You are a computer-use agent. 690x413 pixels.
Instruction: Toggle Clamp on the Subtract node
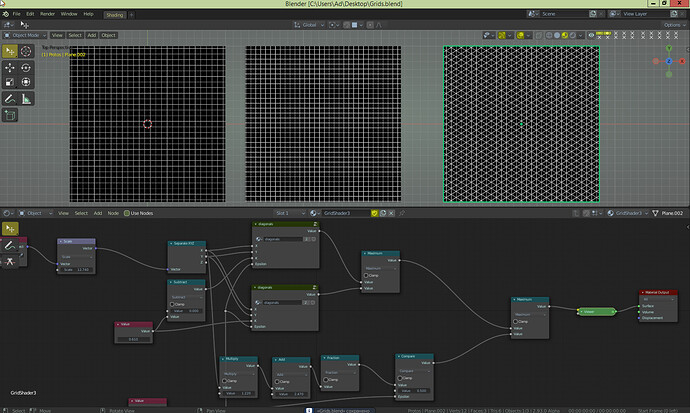click(172, 304)
